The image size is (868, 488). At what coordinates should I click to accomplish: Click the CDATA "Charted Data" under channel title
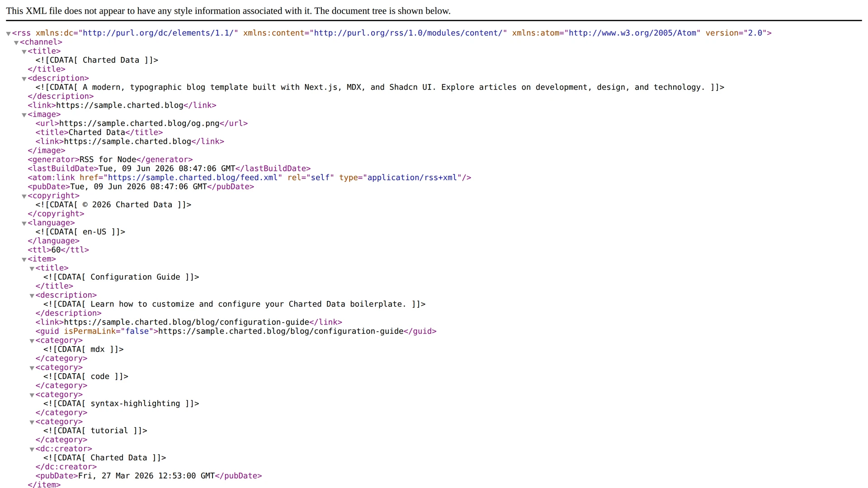97,60
